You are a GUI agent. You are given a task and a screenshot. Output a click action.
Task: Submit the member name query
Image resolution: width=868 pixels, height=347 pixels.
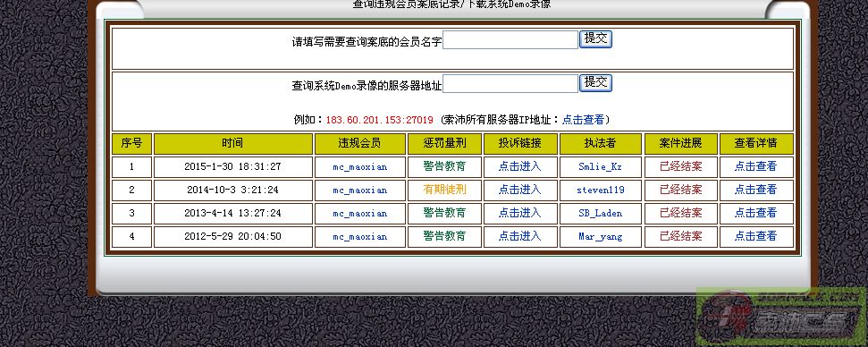coord(595,38)
